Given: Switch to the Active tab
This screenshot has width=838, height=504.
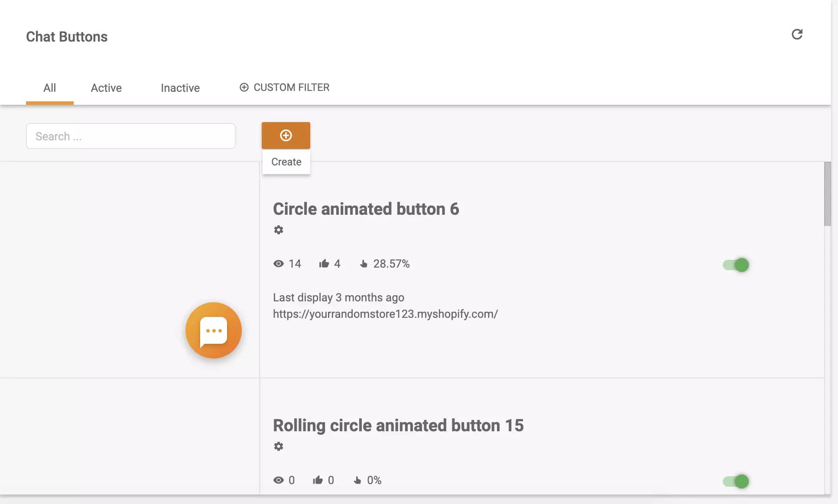Looking at the screenshot, I should [x=106, y=87].
